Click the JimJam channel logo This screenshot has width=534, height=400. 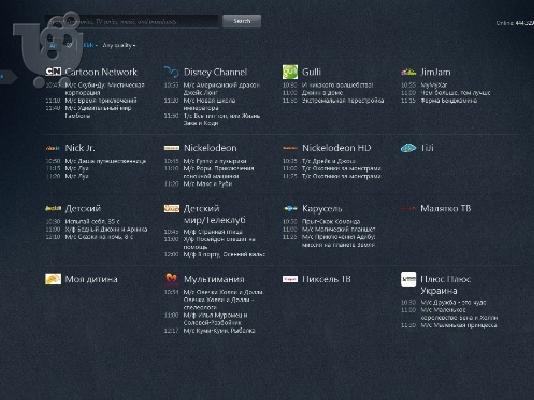pos(408,72)
